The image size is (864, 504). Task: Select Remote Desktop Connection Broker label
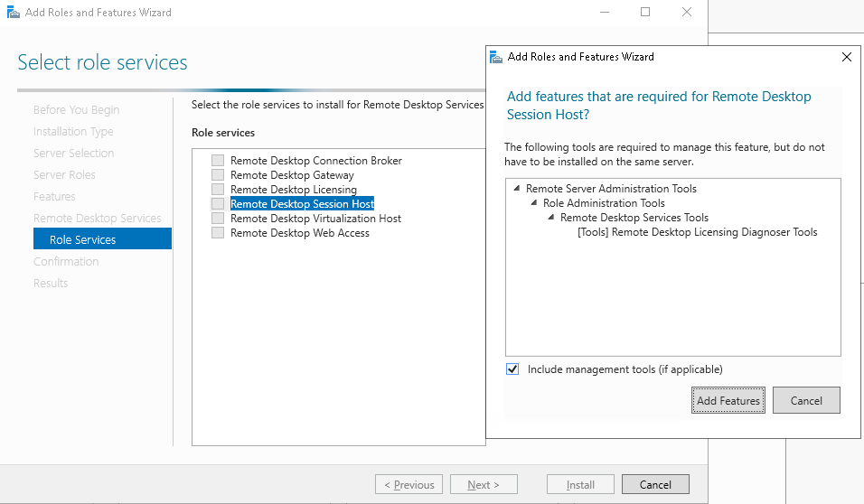point(315,160)
